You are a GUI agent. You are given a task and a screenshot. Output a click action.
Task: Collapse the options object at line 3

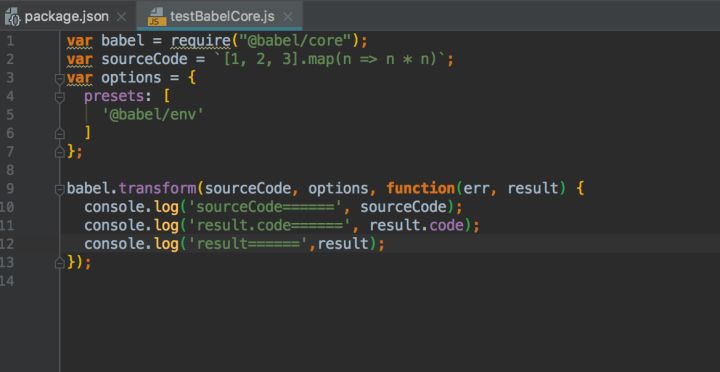coord(59,79)
